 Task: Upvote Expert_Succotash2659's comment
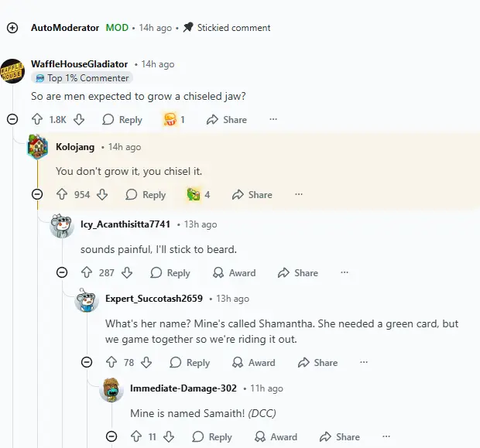point(111,363)
